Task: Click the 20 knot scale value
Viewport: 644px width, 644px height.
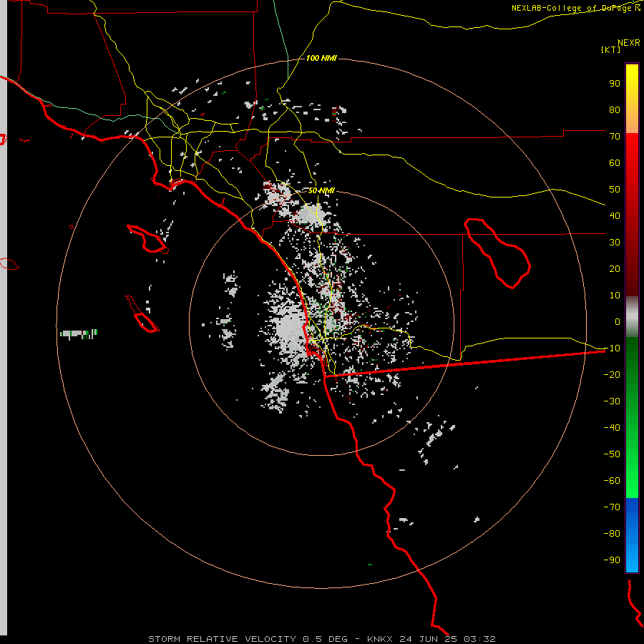Action: [615, 268]
